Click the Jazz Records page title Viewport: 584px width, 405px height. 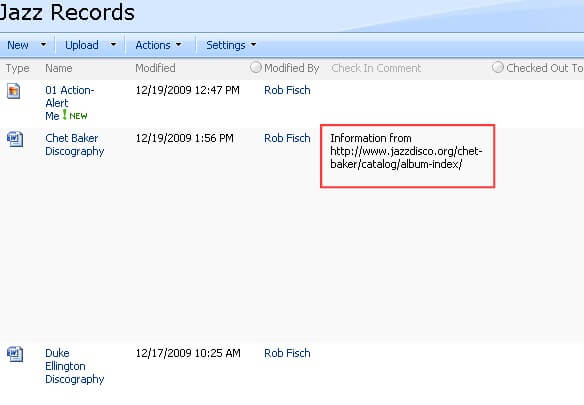67,12
